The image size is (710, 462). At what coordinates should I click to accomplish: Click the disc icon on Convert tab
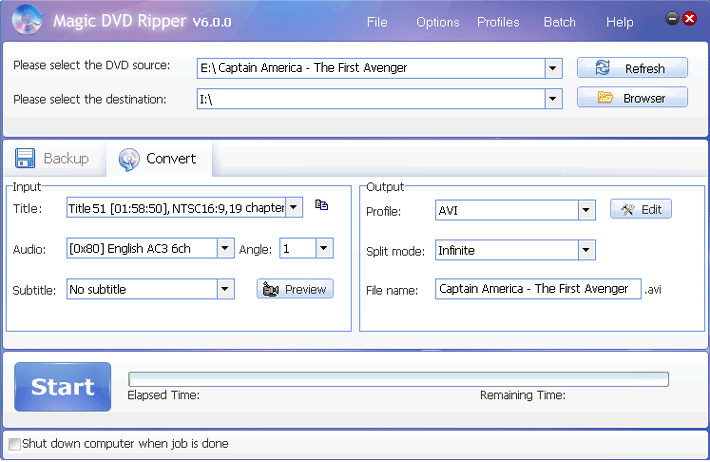129,159
